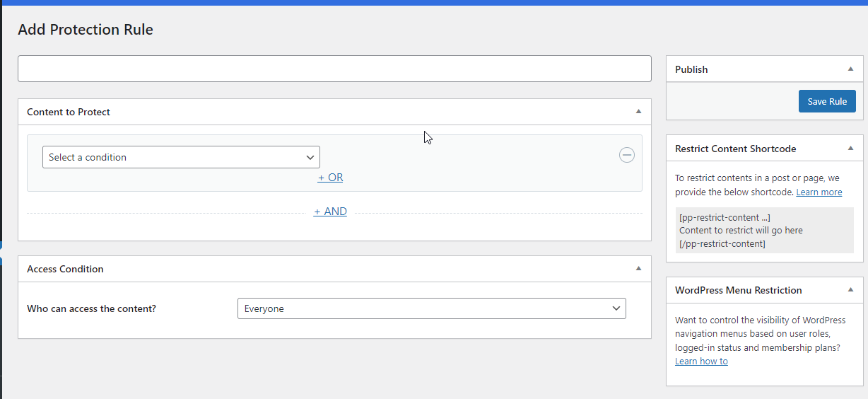Collapse the WordPress Menu Restriction panel

[x=850, y=290]
